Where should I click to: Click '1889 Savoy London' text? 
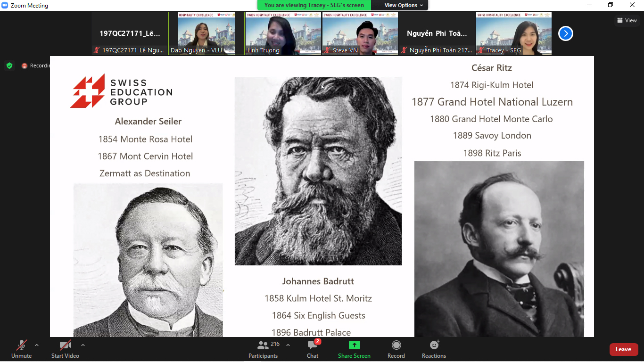pyautogui.click(x=492, y=136)
